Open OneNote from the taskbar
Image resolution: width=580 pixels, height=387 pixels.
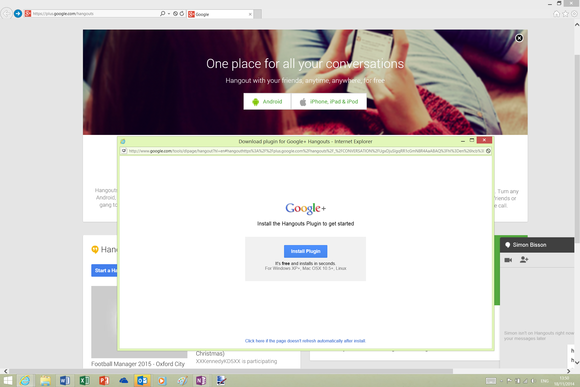(x=201, y=380)
